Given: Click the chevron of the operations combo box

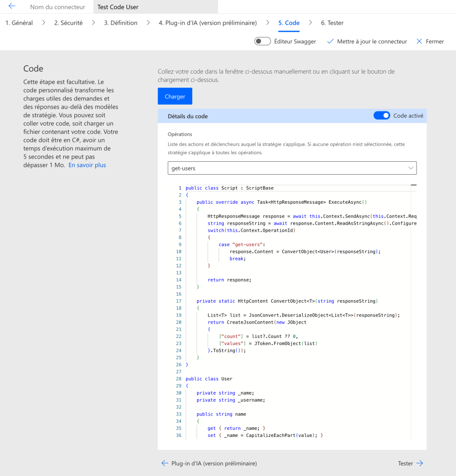Looking at the screenshot, I should (411, 168).
